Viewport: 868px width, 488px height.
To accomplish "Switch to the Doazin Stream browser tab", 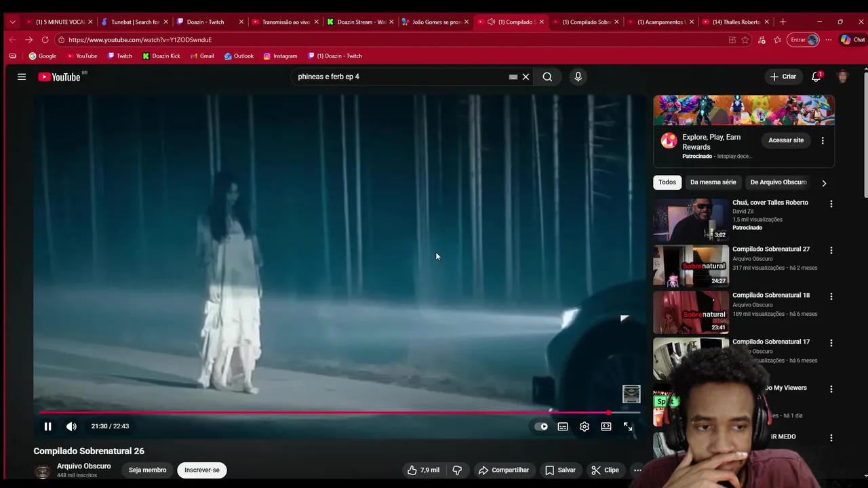I will (359, 22).
